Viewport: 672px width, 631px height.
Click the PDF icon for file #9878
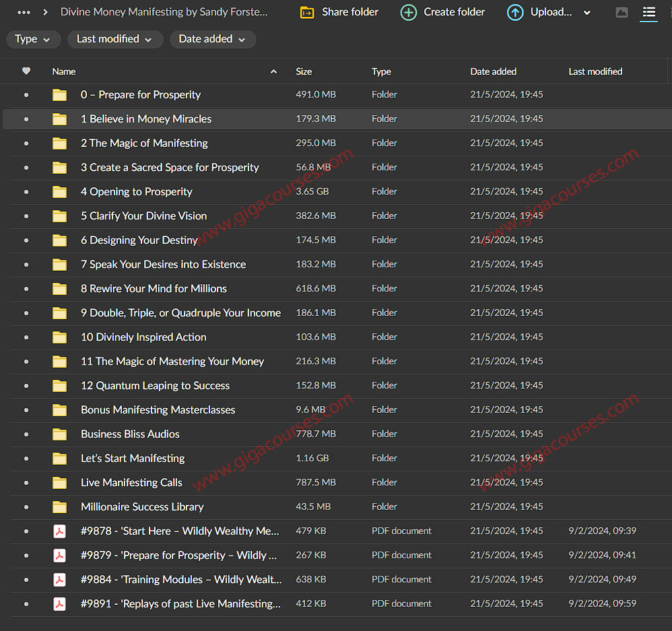click(60, 531)
